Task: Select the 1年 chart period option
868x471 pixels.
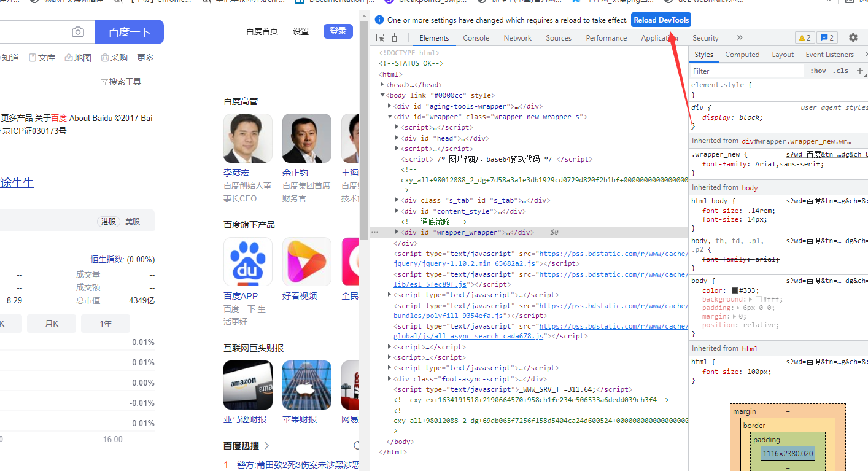Action: tap(105, 324)
